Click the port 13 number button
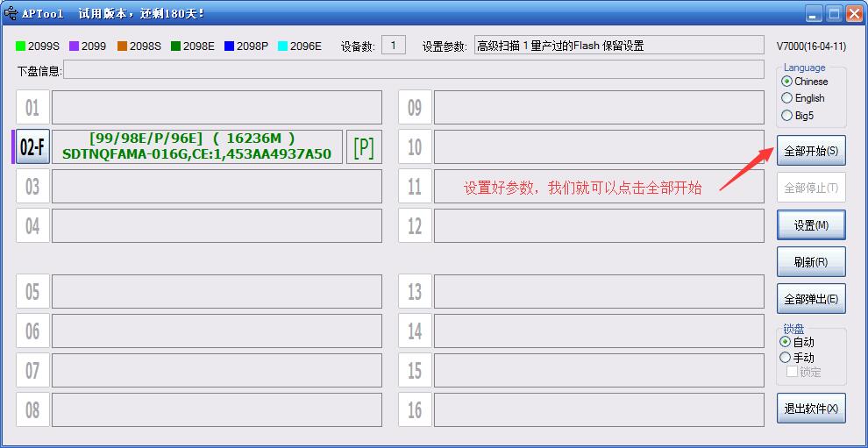 pos(416,291)
